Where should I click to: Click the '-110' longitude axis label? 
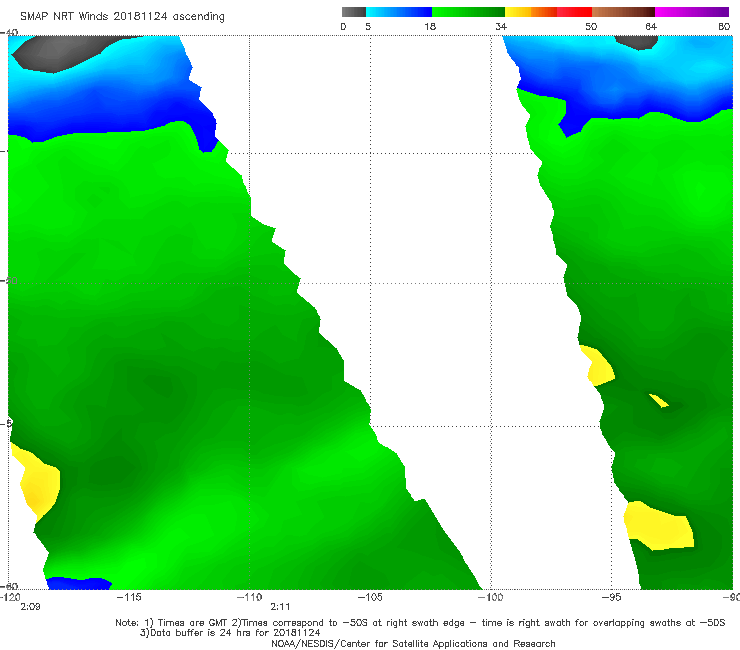pos(250,597)
